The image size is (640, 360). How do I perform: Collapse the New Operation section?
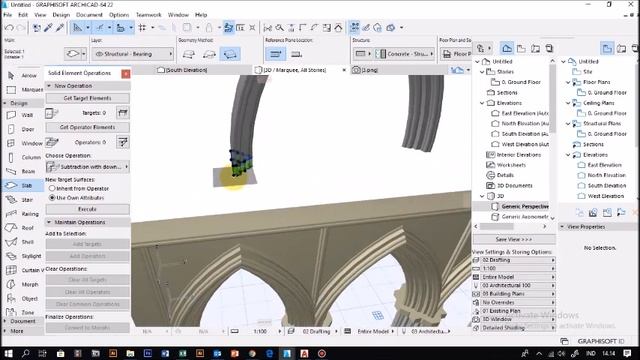pos(49,86)
